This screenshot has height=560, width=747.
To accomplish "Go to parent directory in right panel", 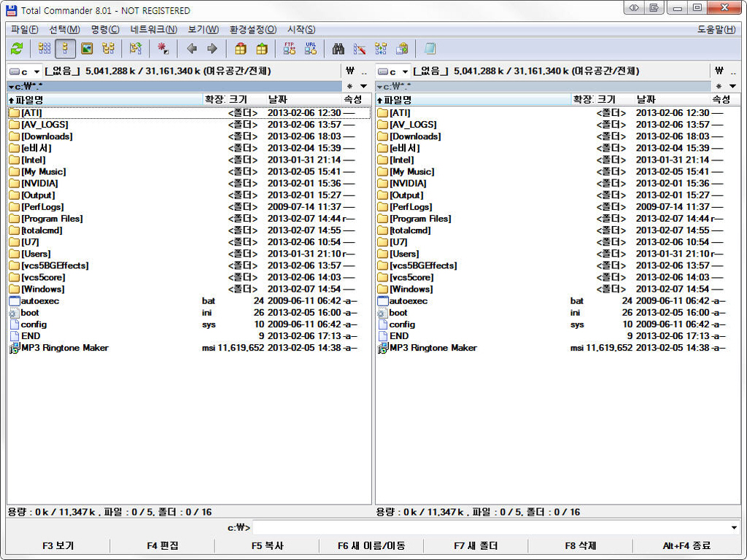I will pos(732,71).
